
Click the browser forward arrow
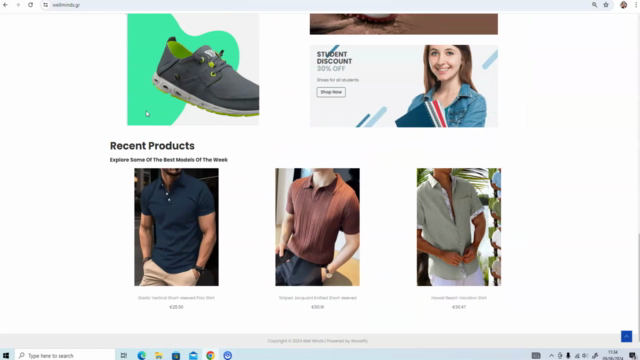(x=18, y=5)
